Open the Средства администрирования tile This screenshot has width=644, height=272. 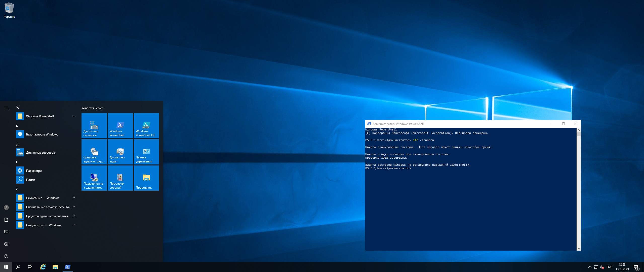point(94,152)
